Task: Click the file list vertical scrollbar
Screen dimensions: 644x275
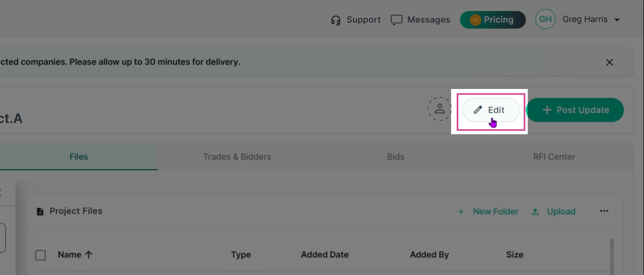Action: (612, 256)
